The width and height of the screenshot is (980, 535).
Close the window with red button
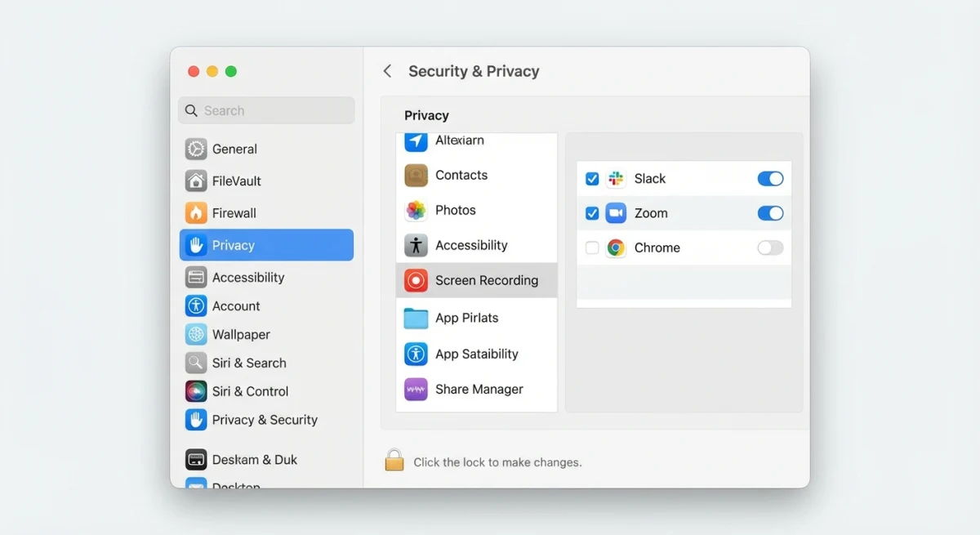pos(194,71)
